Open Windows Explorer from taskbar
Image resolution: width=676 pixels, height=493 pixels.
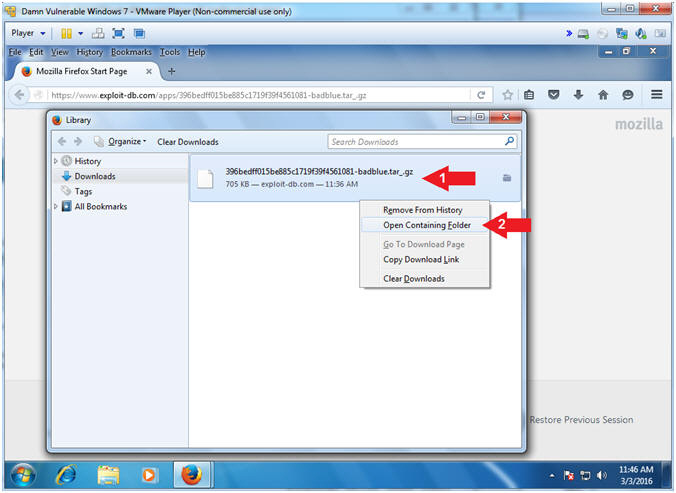tap(108, 475)
